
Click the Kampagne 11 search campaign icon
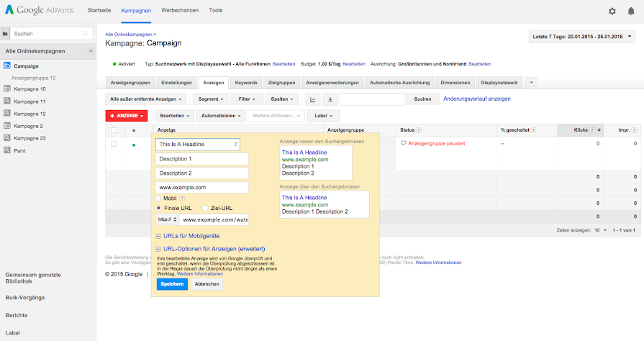point(7,101)
